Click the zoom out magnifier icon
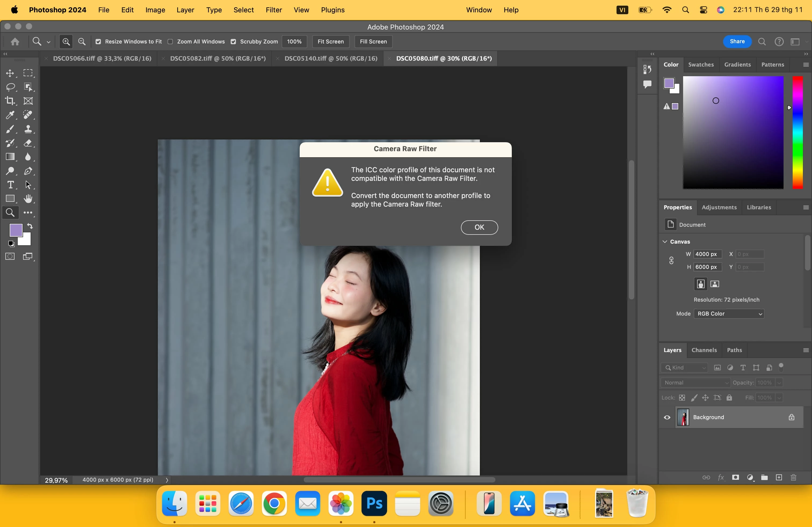This screenshot has height=527, width=812. coord(82,42)
